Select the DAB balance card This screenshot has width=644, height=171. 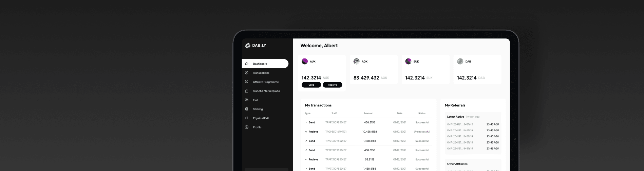(477, 69)
